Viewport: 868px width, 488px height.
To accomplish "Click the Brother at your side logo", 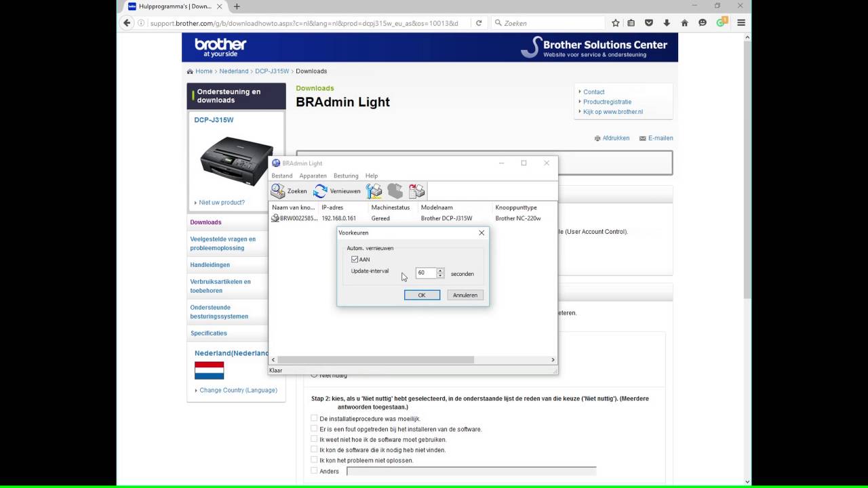I will [x=220, y=47].
